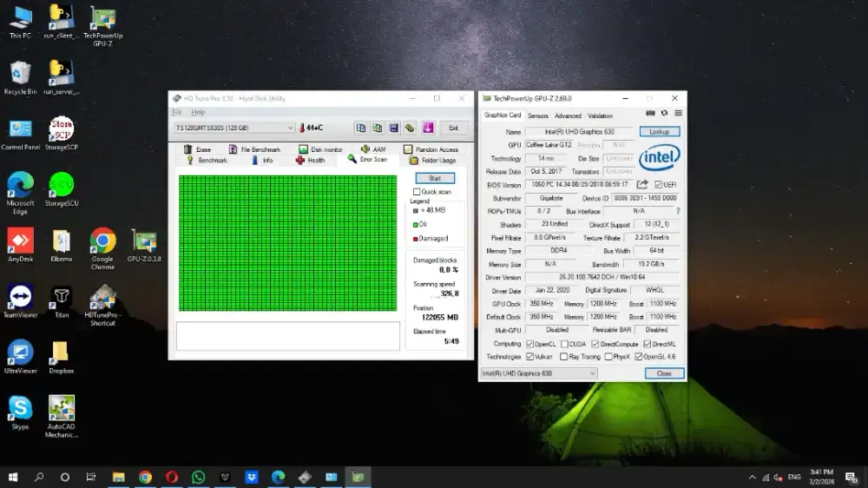Click the green OK legend swatch

coord(415,224)
